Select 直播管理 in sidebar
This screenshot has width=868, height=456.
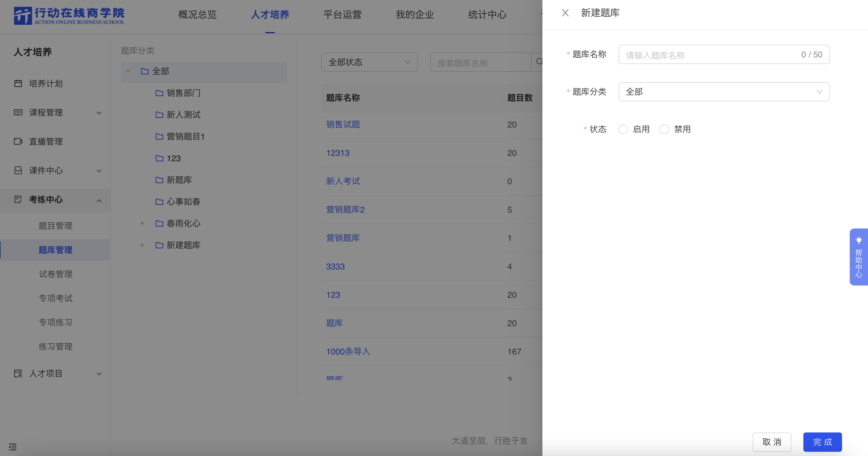46,142
